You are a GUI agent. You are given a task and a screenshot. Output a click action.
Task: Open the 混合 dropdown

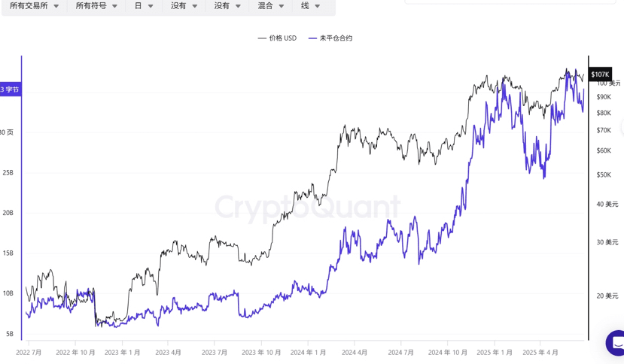point(271,6)
